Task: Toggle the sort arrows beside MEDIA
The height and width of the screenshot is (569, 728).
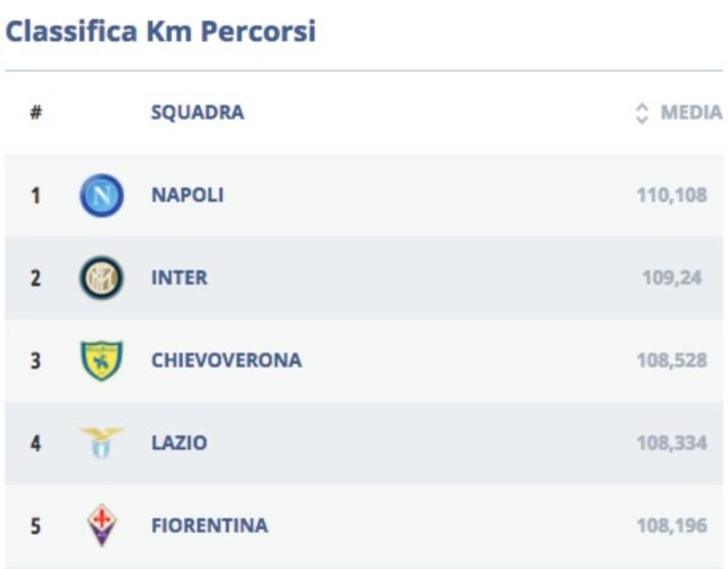Action: [642, 113]
